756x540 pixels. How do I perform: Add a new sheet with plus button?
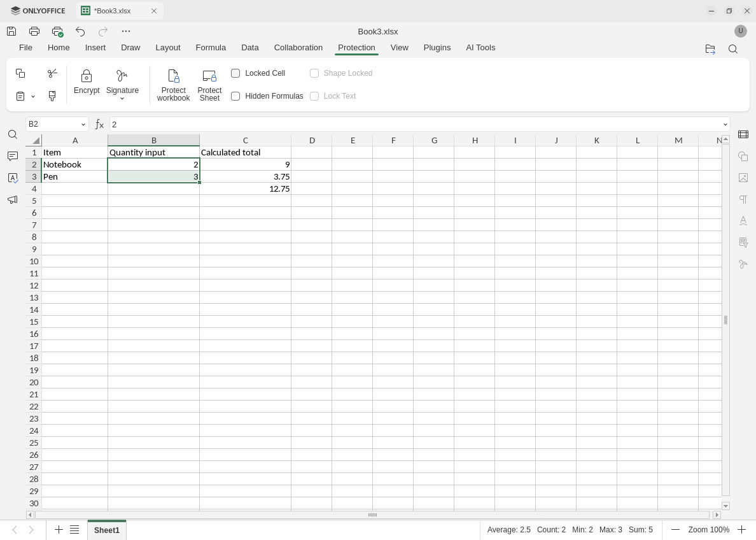pyautogui.click(x=59, y=530)
